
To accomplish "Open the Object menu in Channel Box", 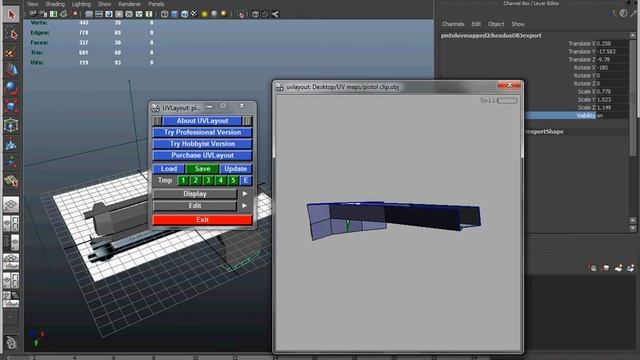I will pos(496,24).
